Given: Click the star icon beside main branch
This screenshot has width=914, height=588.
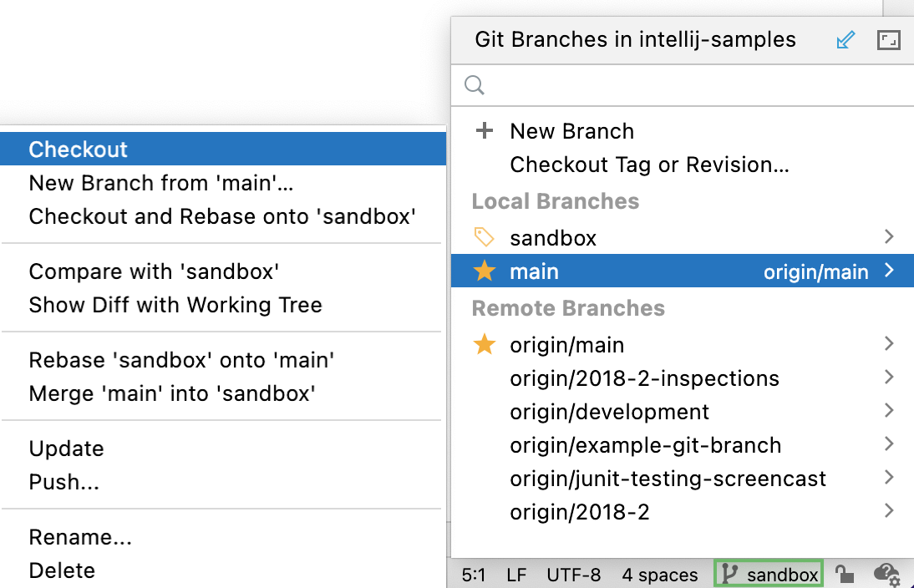Looking at the screenshot, I should point(485,271).
